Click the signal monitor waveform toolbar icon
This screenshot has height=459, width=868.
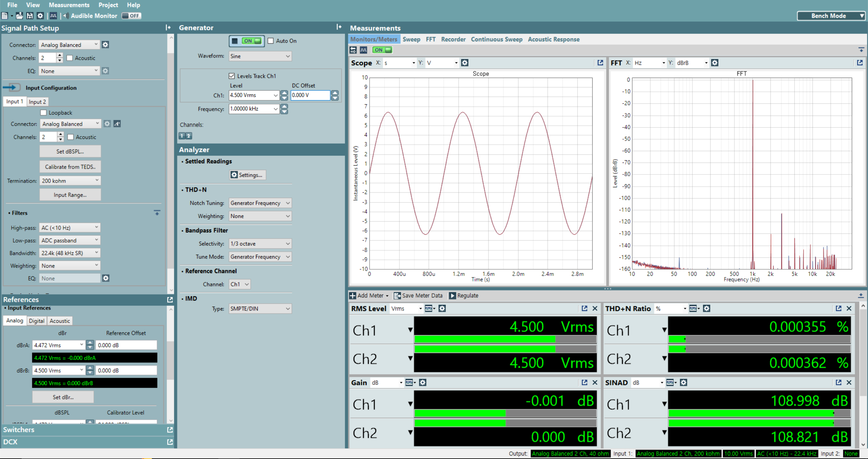(x=53, y=16)
